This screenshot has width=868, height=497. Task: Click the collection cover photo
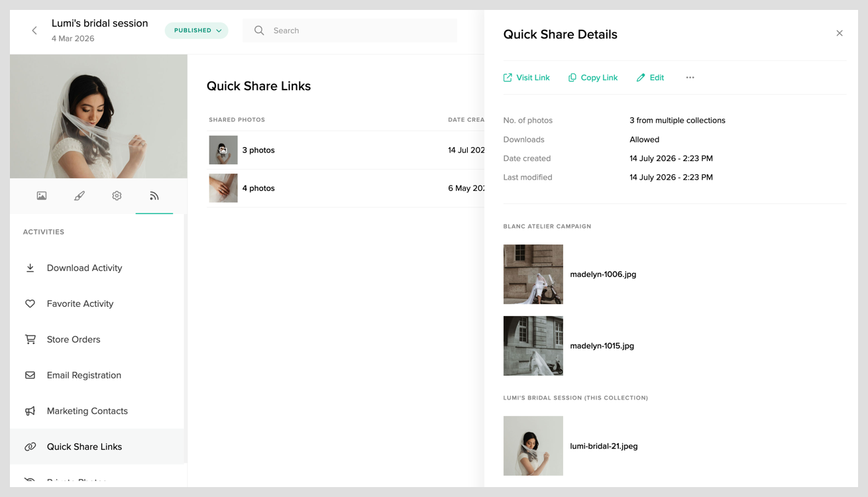[99, 117]
